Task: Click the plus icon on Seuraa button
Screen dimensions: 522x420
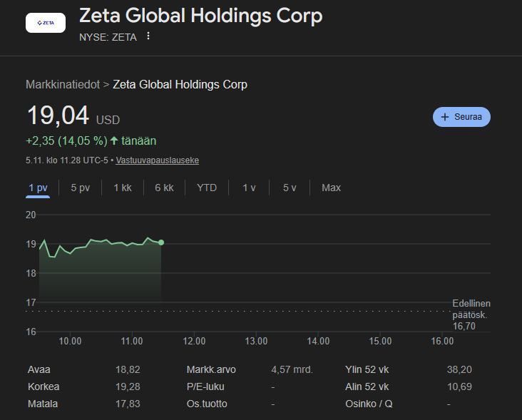Action: click(x=445, y=117)
